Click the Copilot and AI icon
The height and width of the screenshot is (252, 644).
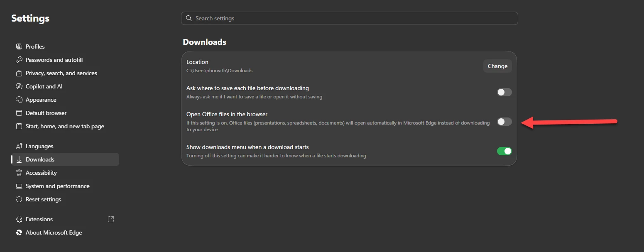pos(19,86)
